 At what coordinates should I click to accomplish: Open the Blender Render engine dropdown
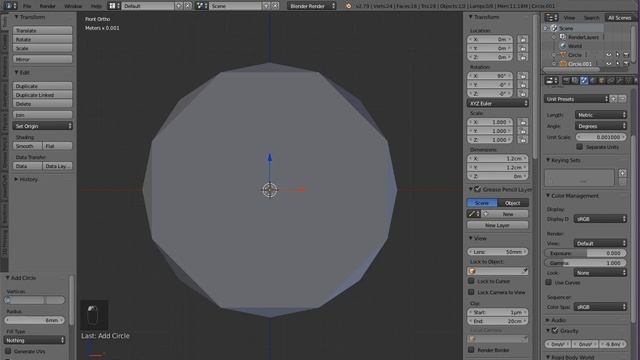coord(311,6)
